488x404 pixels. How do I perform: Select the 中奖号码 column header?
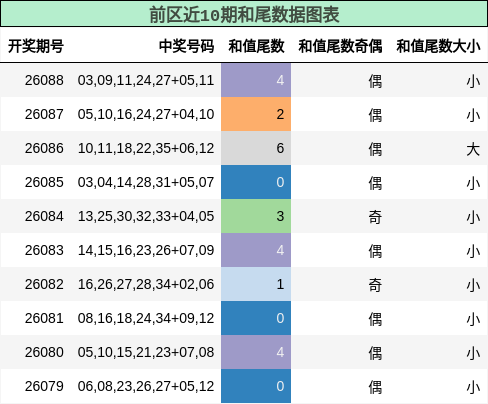(x=186, y=46)
